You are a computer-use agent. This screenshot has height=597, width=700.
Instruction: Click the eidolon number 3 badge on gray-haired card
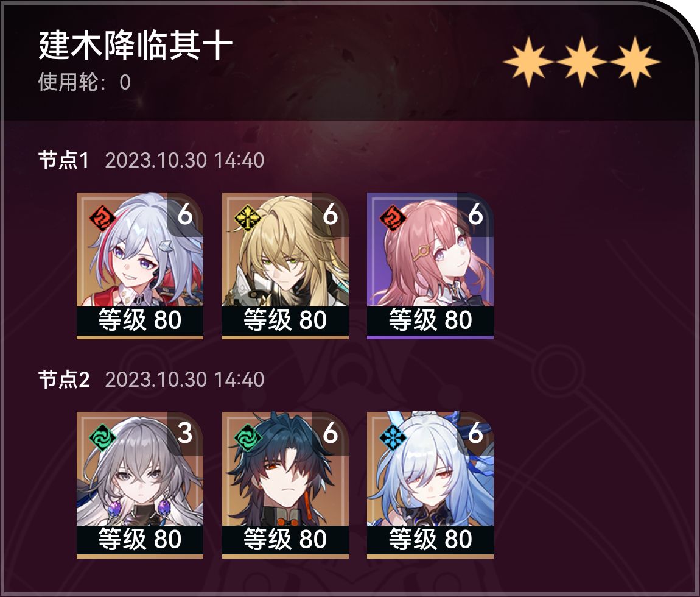coord(185,433)
